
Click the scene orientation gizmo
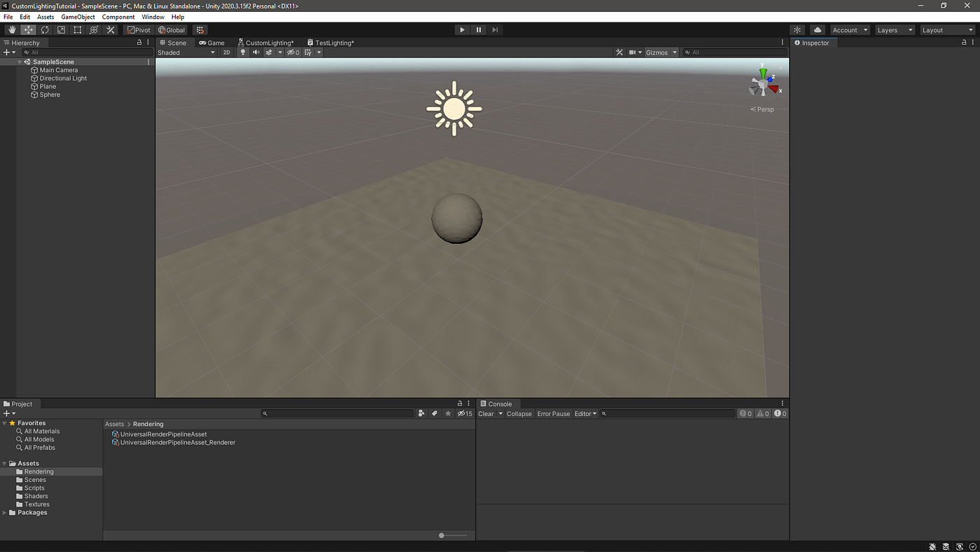pyautogui.click(x=764, y=82)
